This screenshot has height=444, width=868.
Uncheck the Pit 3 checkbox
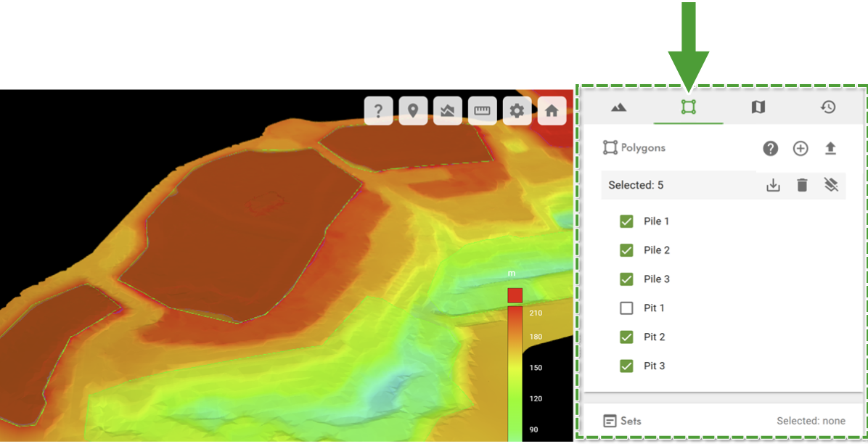pos(626,366)
